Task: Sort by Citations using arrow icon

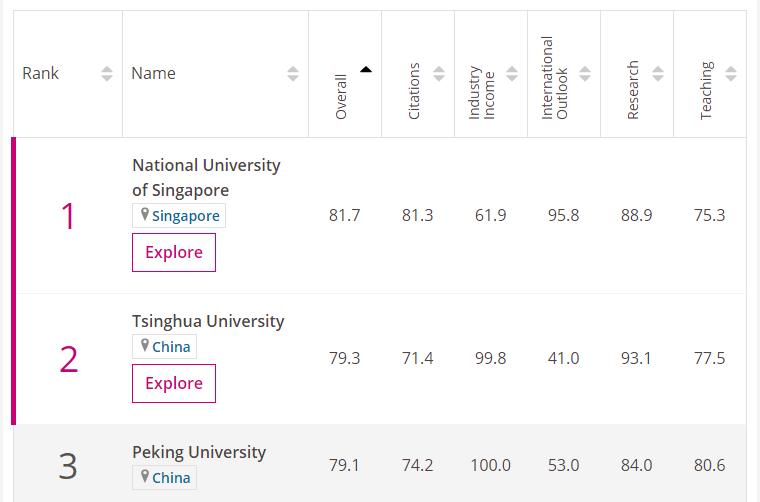Action: [x=439, y=74]
